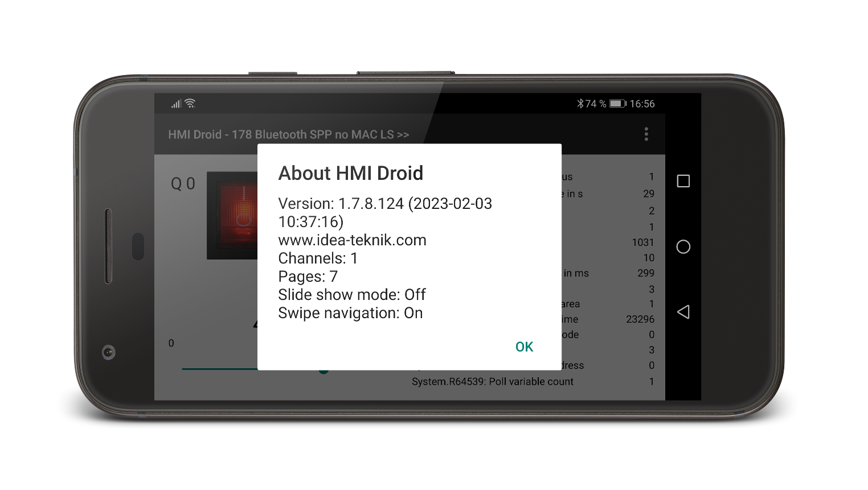Image resolution: width=868 pixels, height=490 pixels.
Task: Click the value 29 in list
Action: (649, 193)
